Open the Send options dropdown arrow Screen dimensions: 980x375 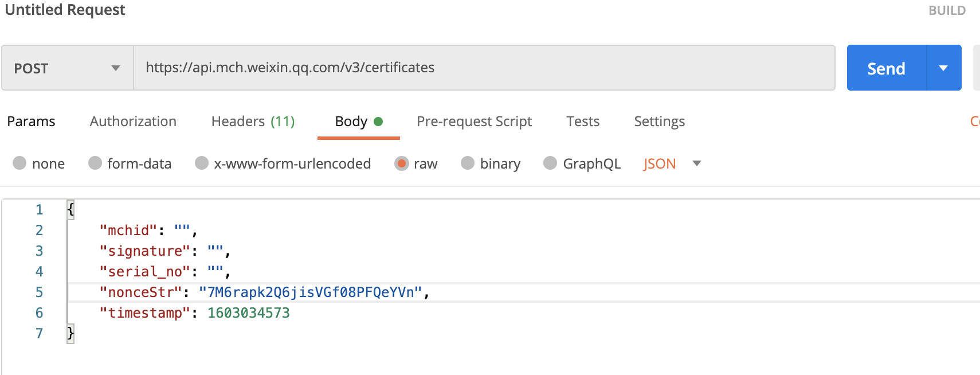click(x=943, y=68)
